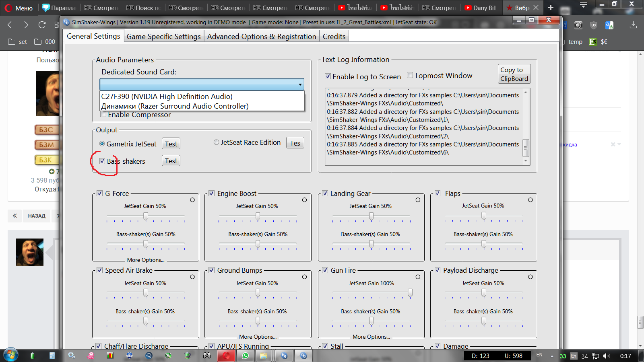Click the uBlock Origin shield icon
The image size is (644, 362).
(x=594, y=25)
